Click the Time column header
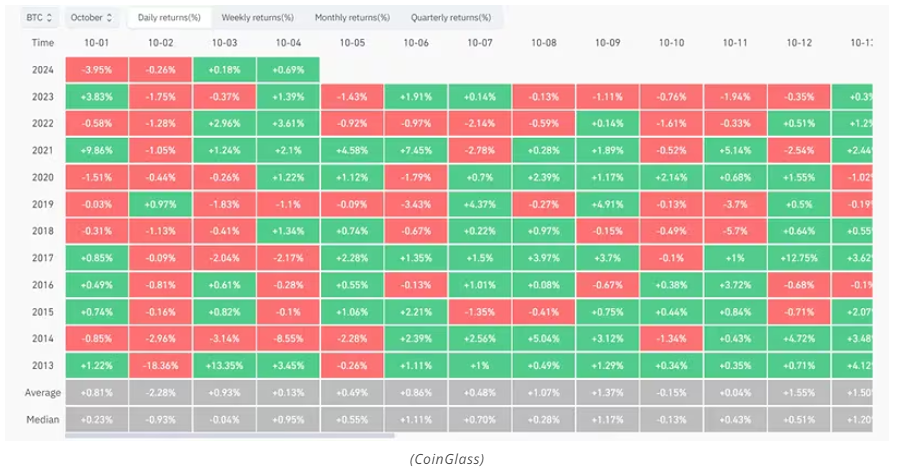The image size is (908, 470). [42, 43]
